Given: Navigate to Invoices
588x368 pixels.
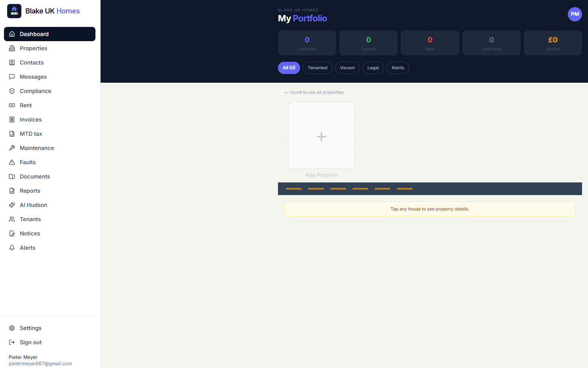Looking at the screenshot, I should point(49,120).
